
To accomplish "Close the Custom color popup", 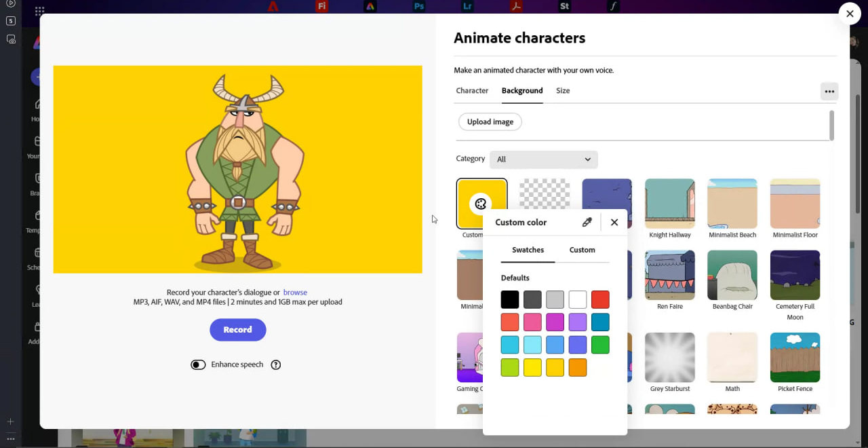I will (x=614, y=222).
